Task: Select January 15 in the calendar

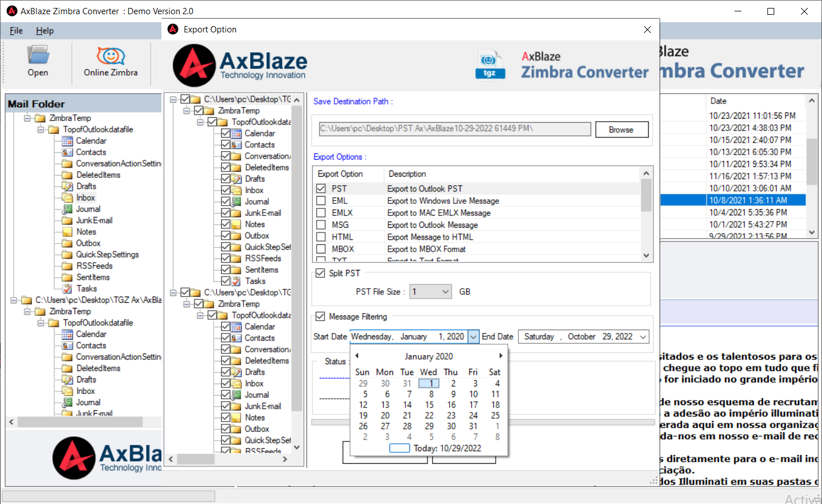Action: click(429, 405)
